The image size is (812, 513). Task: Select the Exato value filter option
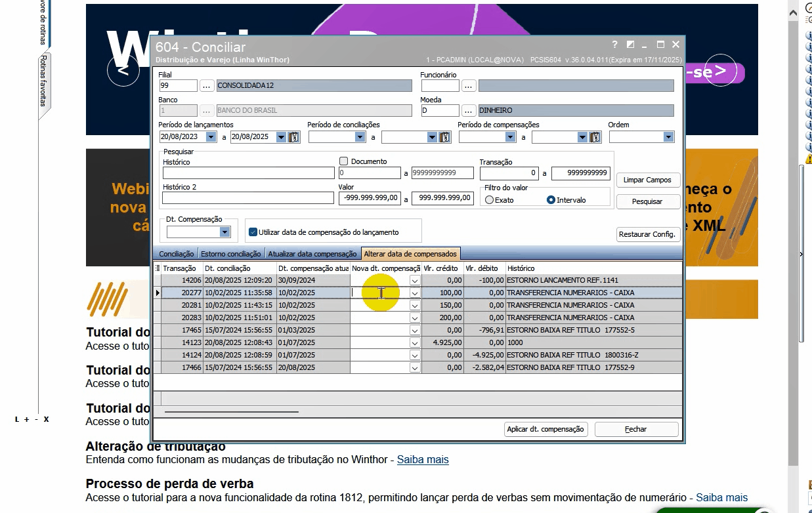[490, 200]
